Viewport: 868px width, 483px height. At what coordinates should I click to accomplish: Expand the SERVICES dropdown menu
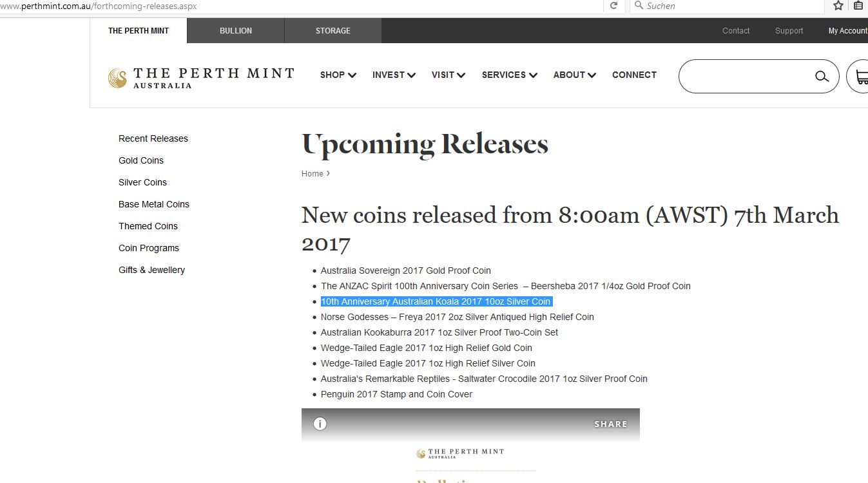(510, 75)
